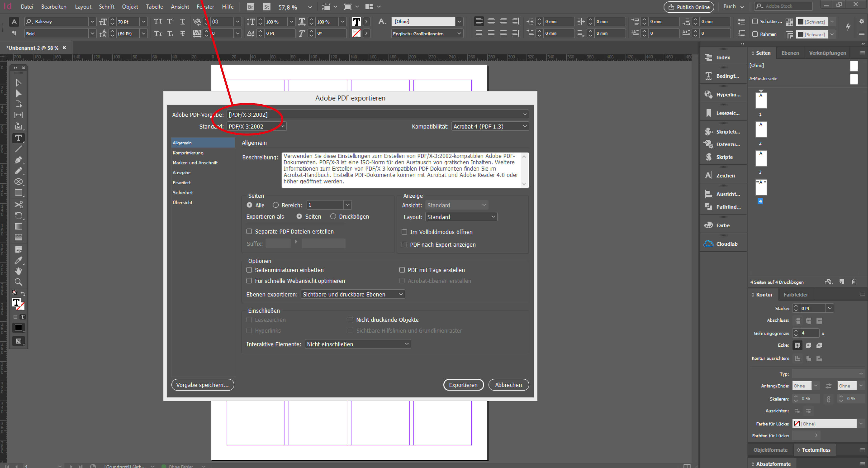Select the Page tool
This screenshot has width=868, height=468.
tap(19, 104)
